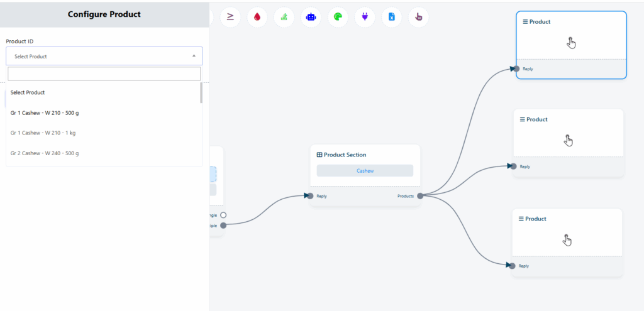
Task: Click the greater-than-or-equal condition icon
Action: tap(230, 17)
